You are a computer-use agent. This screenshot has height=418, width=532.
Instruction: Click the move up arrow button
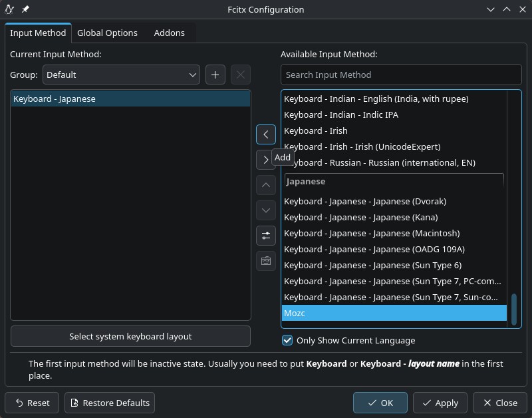tap(266, 185)
